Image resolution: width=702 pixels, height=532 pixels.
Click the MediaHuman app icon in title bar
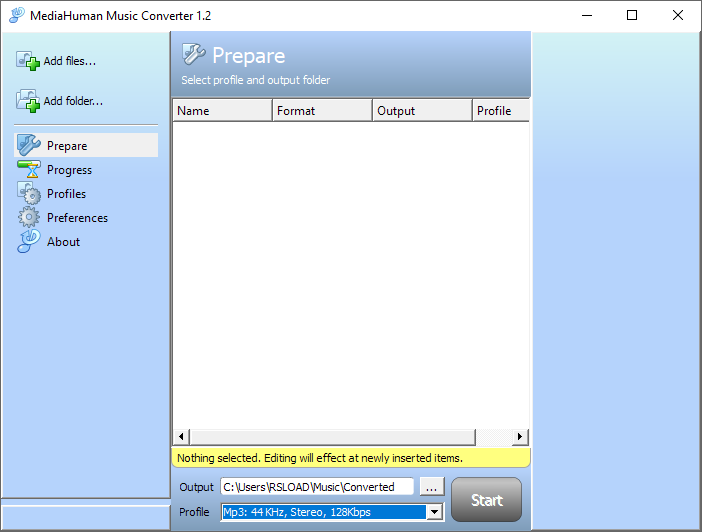pos(17,15)
